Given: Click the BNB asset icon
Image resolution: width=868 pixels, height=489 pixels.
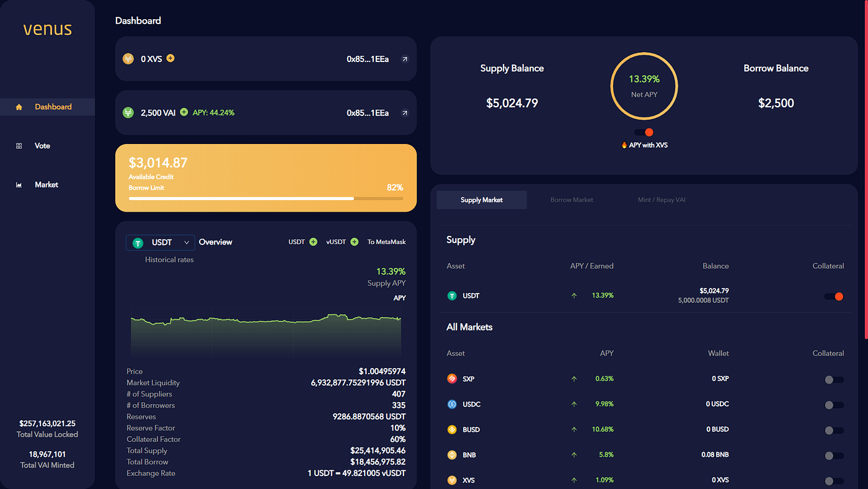Looking at the screenshot, I should 452,455.
